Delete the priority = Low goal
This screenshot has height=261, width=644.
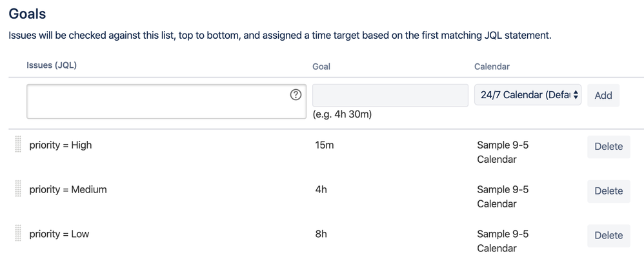[x=609, y=236]
